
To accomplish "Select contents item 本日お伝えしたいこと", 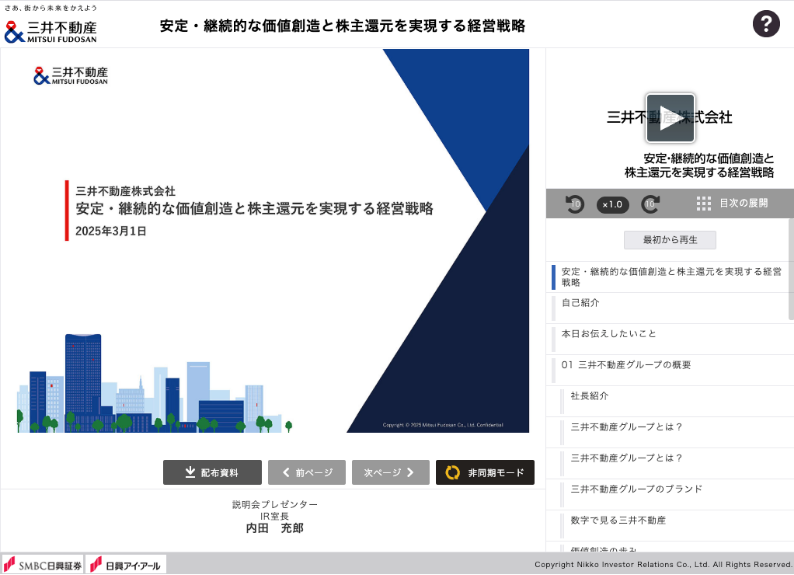I will click(x=668, y=339).
